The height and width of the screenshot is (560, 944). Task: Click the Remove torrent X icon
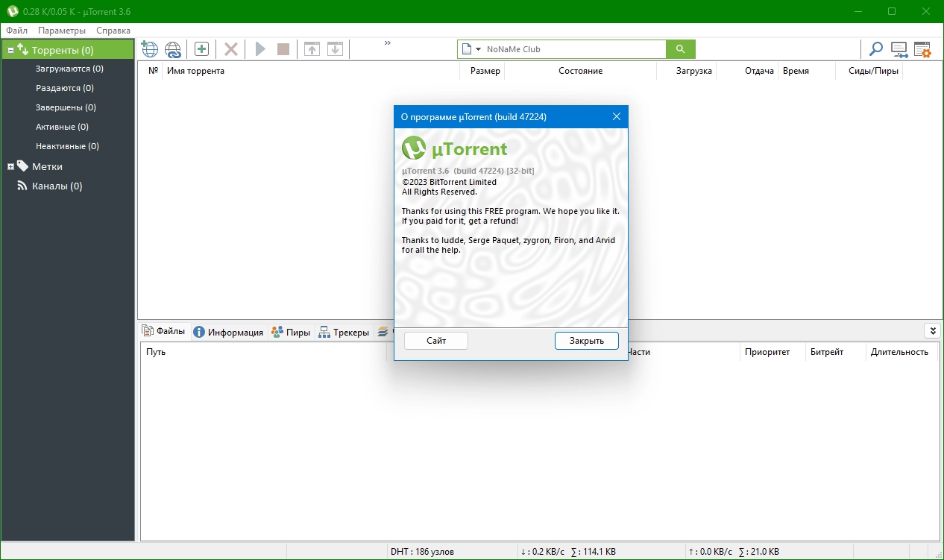coord(231,49)
